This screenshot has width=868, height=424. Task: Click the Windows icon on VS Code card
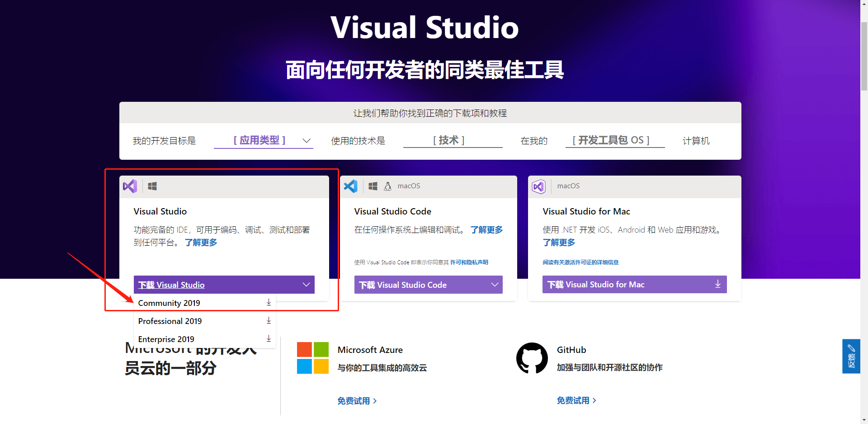click(x=373, y=186)
